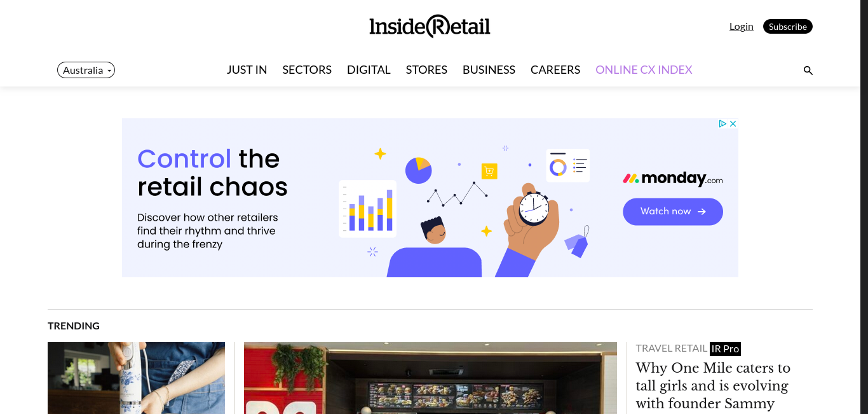This screenshot has width=868, height=414.
Task: Click the Login link
Action: pos(742,26)
